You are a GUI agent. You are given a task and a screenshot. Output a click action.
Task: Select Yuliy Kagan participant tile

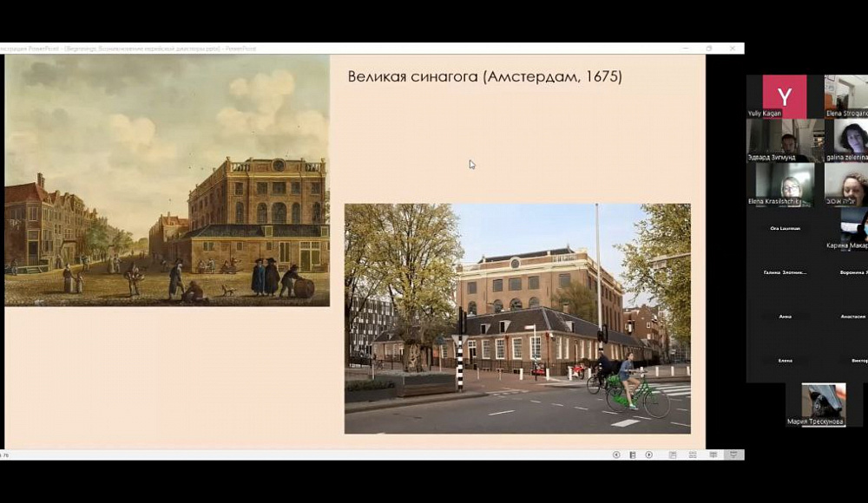click(x=785, y=97)
